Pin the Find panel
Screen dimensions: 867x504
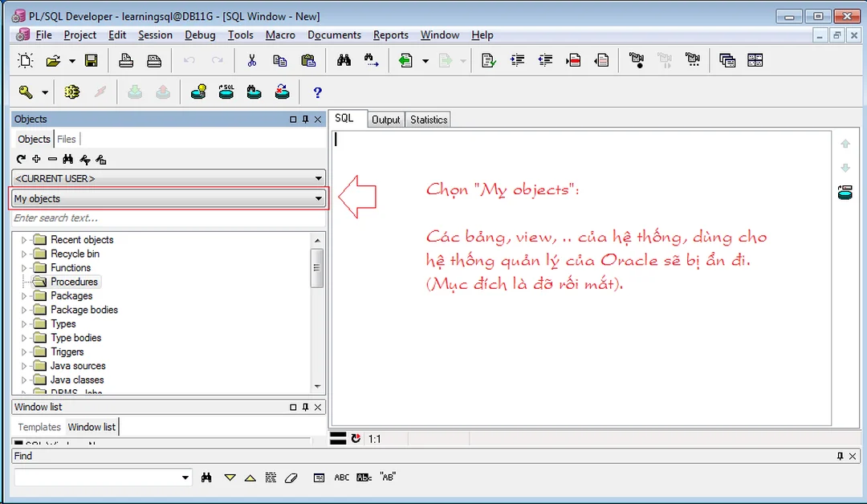(840, 456)
